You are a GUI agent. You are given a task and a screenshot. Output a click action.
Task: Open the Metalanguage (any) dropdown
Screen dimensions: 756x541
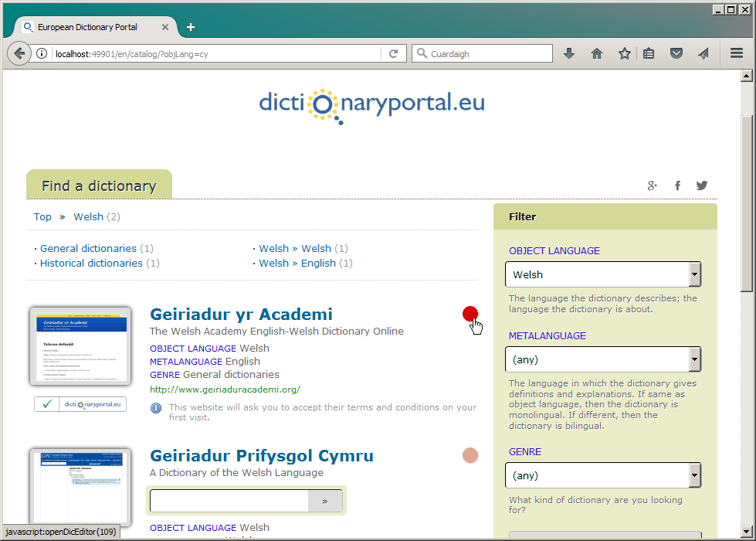[603, 359]
